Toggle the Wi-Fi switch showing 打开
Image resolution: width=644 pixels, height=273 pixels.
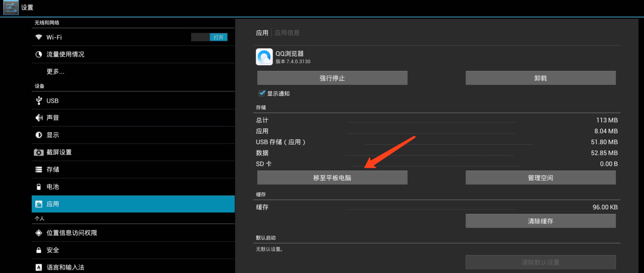click(x=209, y=37)
